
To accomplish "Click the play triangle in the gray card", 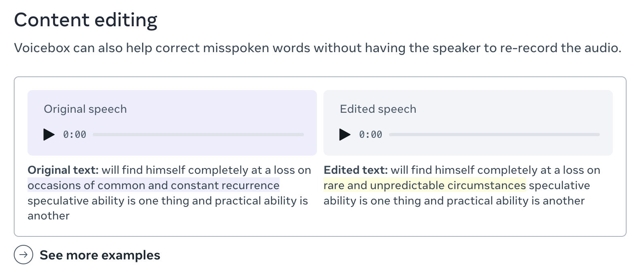I will [344, 135].
